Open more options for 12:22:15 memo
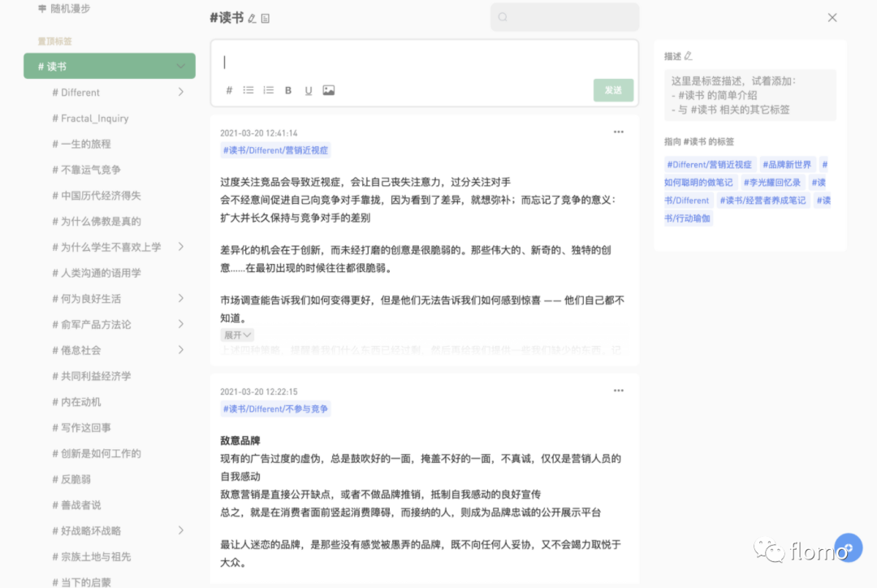Image resolution: width=877 pixels, height=588 pixels. pyautogui.click(x=618, y=391)
